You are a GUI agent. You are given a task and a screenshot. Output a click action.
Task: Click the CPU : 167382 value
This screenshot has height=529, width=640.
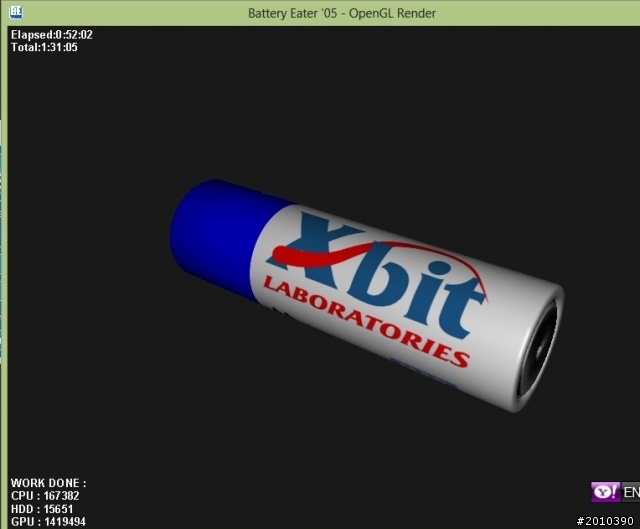pyautogui.click(x=45, y=496)
